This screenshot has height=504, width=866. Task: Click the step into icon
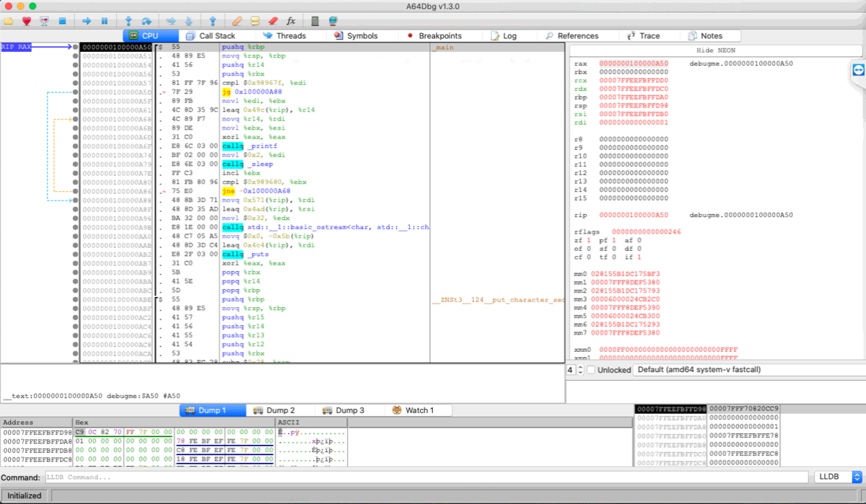pyautogui.click(x=128, y=21)
